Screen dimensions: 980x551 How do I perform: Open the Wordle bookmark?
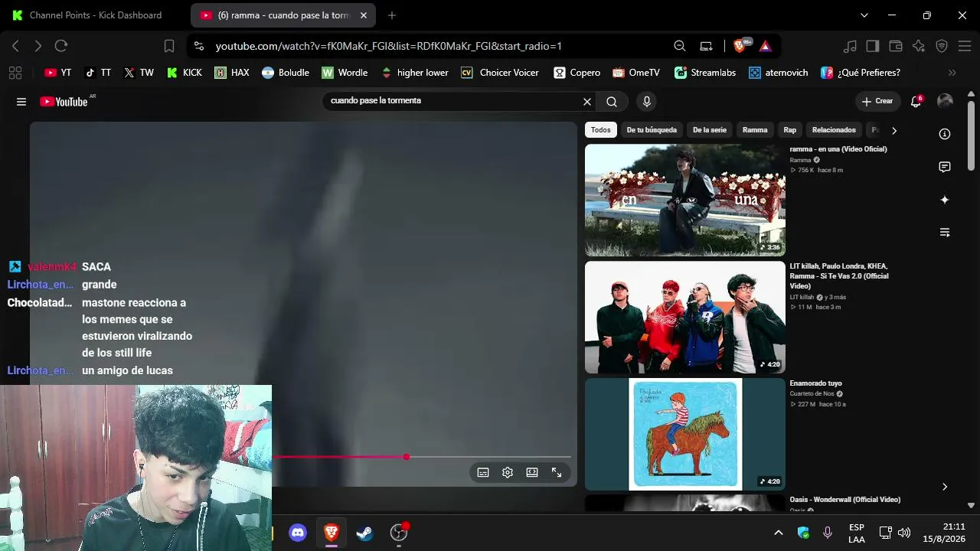tap(345, 73)
